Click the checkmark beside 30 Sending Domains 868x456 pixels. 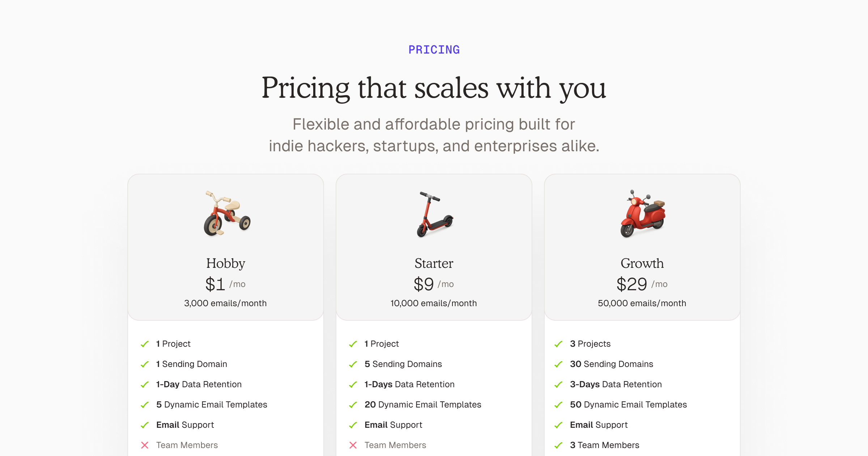point(558,364)
